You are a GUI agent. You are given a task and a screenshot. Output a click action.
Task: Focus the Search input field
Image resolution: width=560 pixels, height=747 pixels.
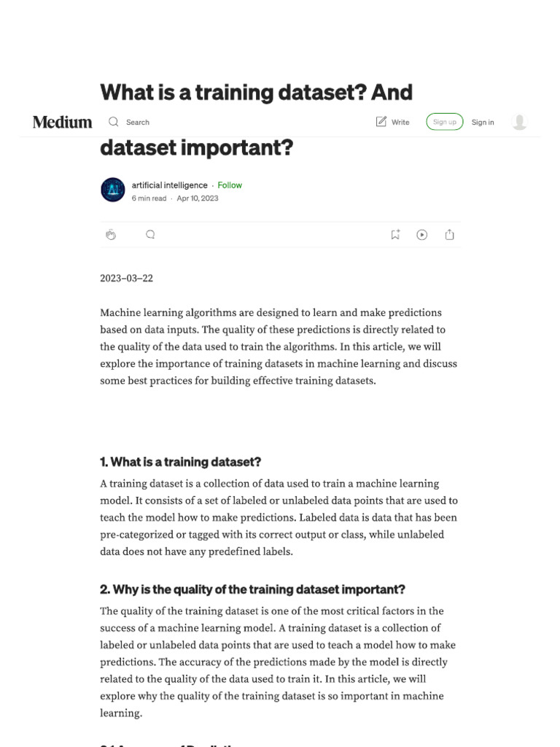pyautogui.click(x=138, y=123)
